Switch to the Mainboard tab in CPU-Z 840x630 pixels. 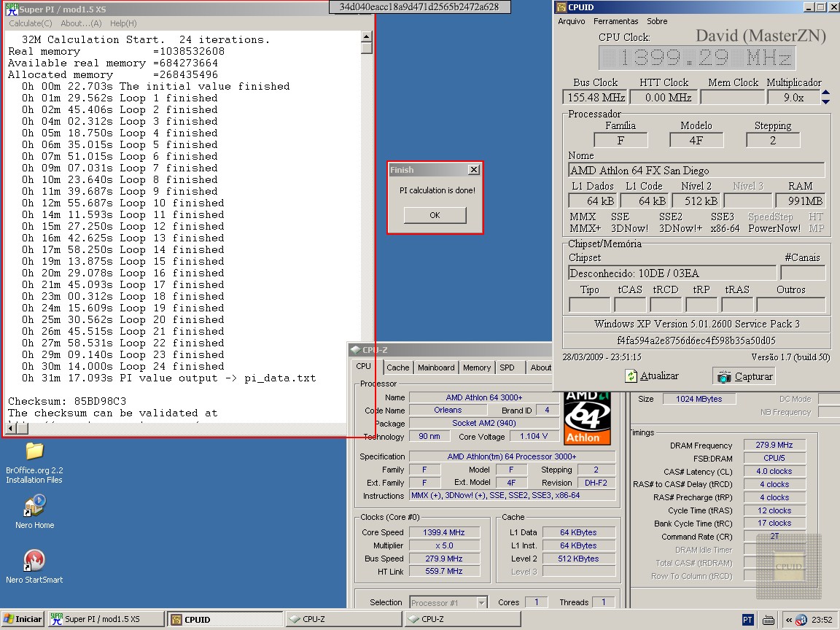[x=436, y=367]
